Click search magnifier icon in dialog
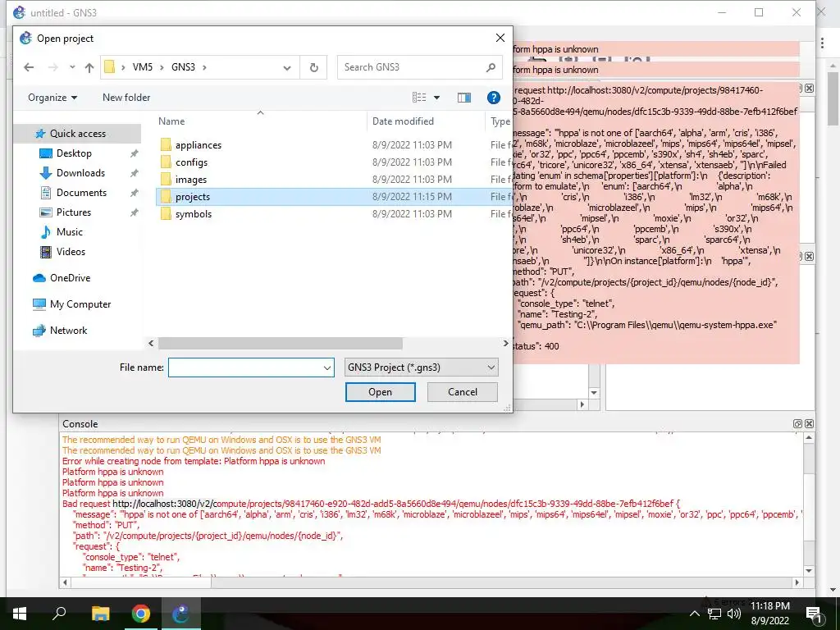Image resolution: width=840 pixels, height=630 pixels. pyautogui.click(x=491, y=67)
